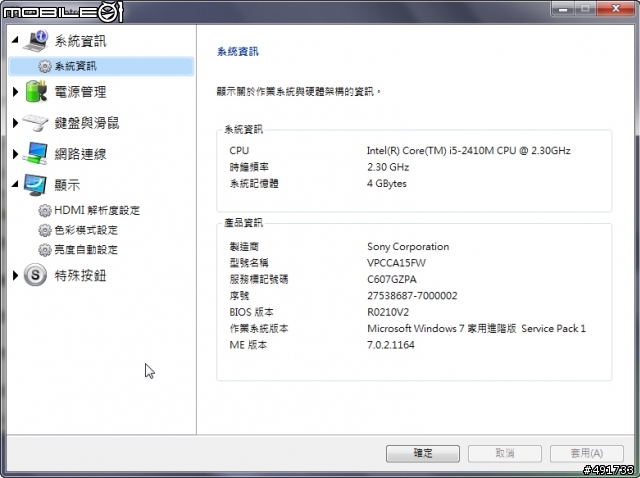Click the 確定 button
The height and width of the screenshot is (478, 640).
[x=422, y=453]
